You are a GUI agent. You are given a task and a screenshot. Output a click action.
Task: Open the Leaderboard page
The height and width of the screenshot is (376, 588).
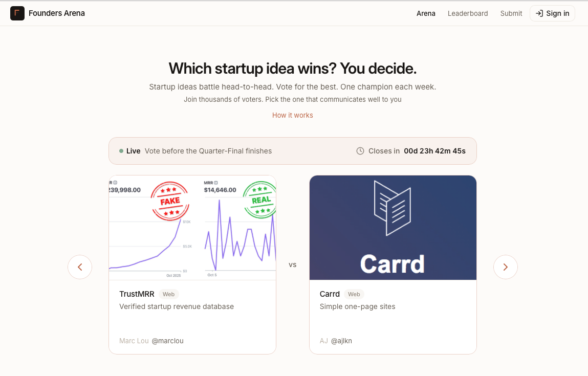point(468,13)
